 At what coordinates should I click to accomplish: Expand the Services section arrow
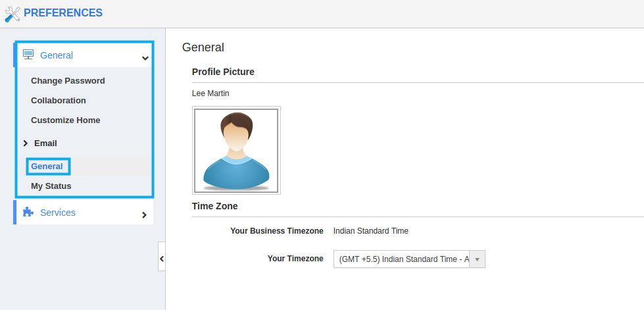pyautogui.click(x=144, y=215)
